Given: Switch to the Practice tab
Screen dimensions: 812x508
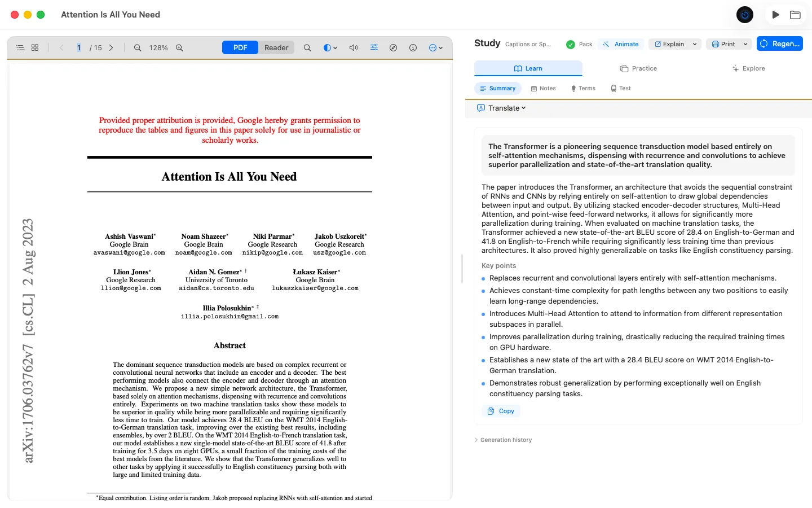Looking at the screenshot, I should coord(638,68).
